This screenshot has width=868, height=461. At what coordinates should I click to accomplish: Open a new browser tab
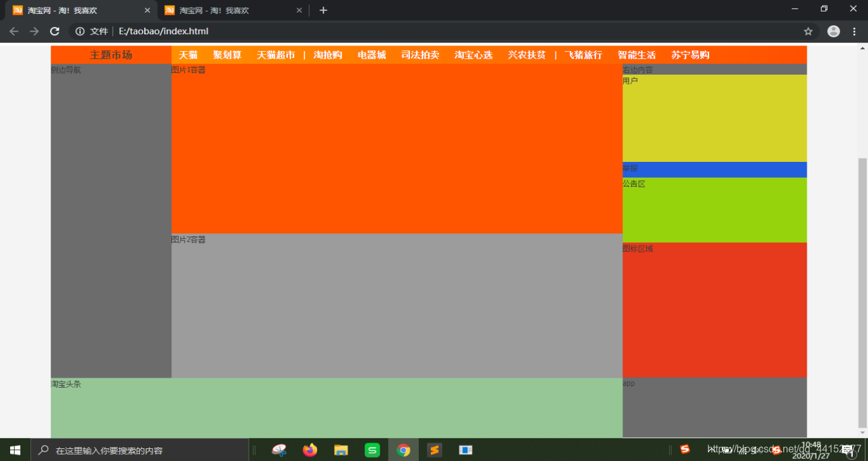(323, 11)
